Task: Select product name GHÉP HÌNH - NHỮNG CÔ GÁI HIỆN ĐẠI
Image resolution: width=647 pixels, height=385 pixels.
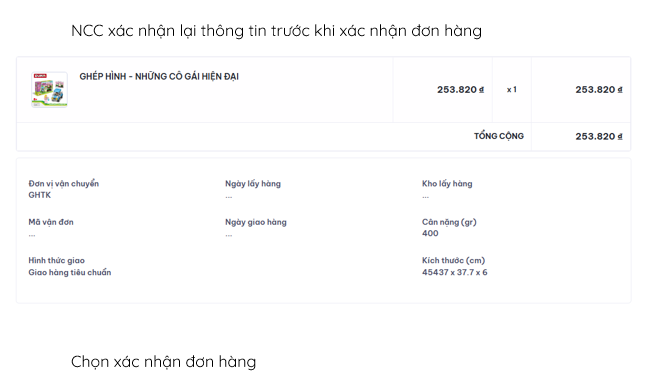Action: point(159,77)
